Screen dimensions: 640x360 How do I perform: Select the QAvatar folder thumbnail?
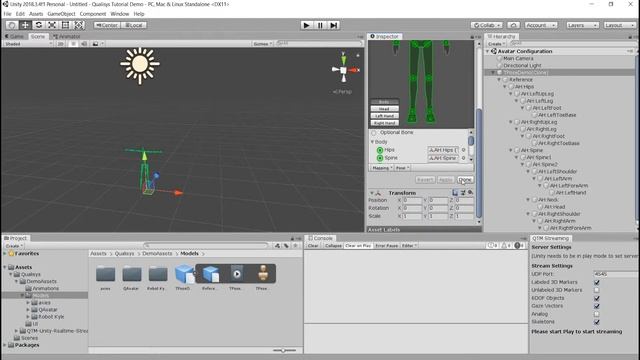coord(131,274)
